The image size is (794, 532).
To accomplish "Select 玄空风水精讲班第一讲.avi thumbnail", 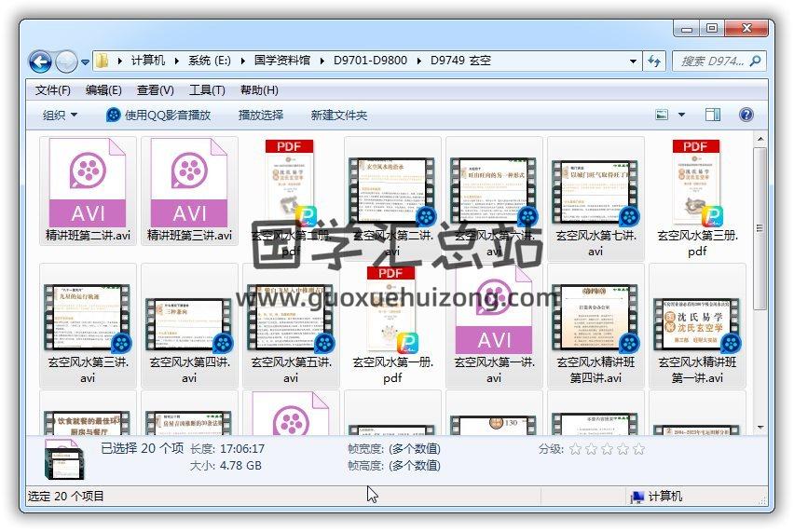I will coord(697,325).
